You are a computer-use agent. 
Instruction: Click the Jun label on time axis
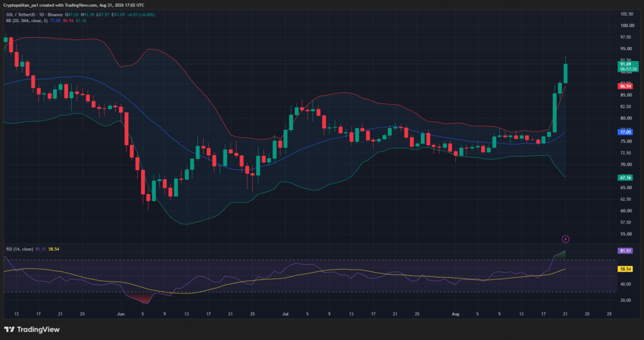(121, 314)
